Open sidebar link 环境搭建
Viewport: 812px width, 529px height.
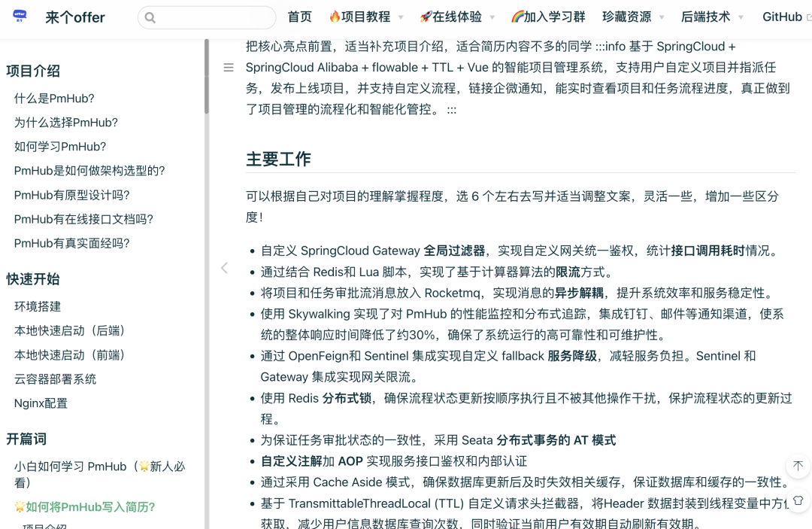pyautogui.click(x=38, y=307)
